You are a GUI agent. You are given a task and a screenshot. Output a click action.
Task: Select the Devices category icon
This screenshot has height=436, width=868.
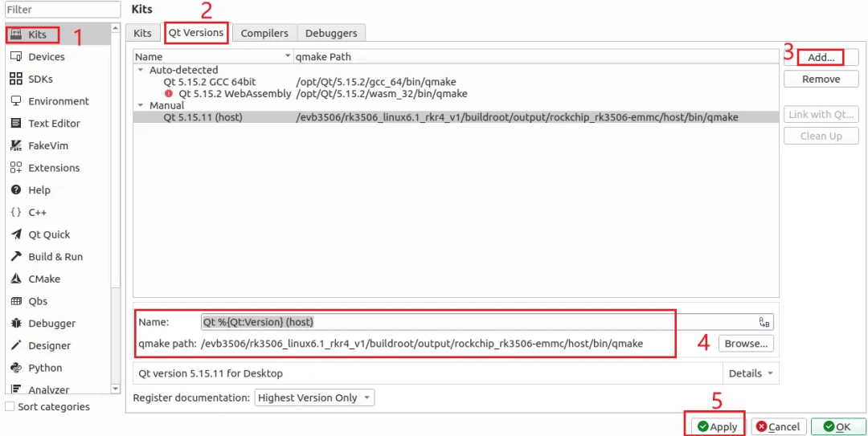pyautogui.click(x=16, y=56)
